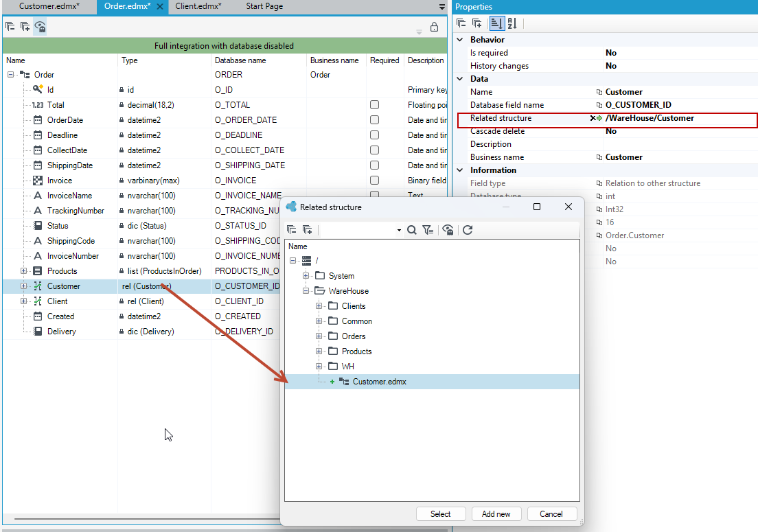Click the Related structure property value field

click(x=680, y=118)
